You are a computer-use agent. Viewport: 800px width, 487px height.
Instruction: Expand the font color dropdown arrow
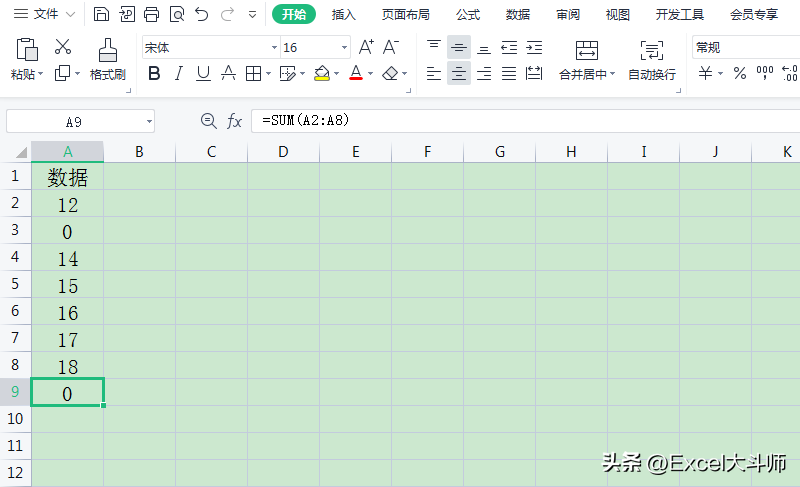pyautogui.click(x=370, y=74)
